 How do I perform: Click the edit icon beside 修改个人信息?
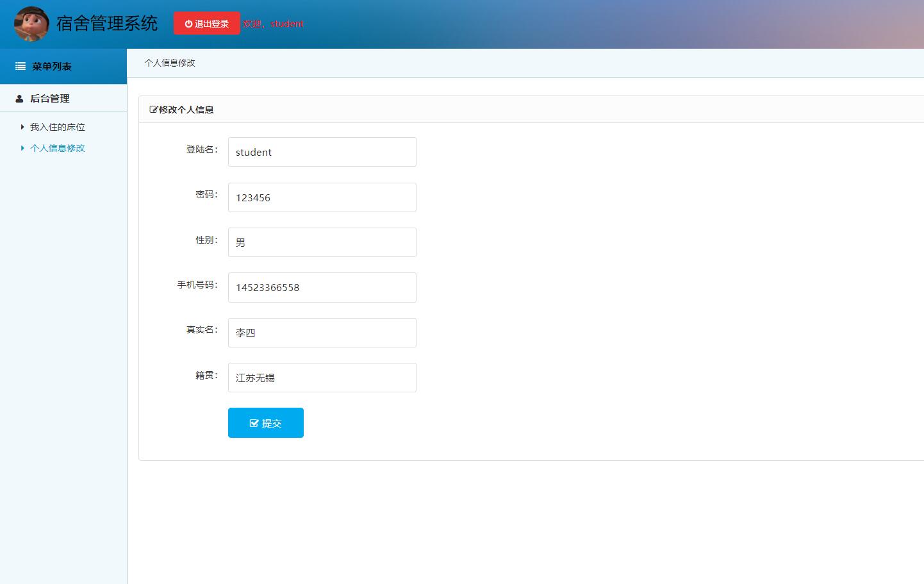(153, 109)
